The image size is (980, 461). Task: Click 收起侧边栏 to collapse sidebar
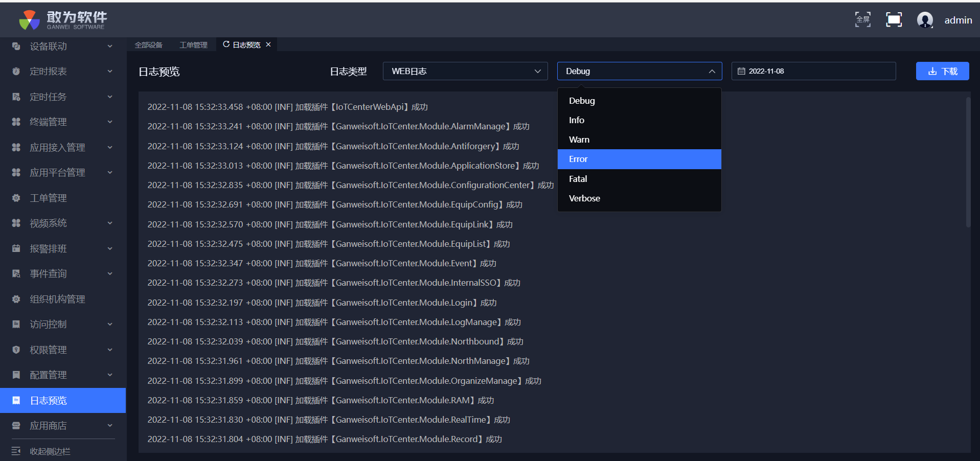(50, 451)
